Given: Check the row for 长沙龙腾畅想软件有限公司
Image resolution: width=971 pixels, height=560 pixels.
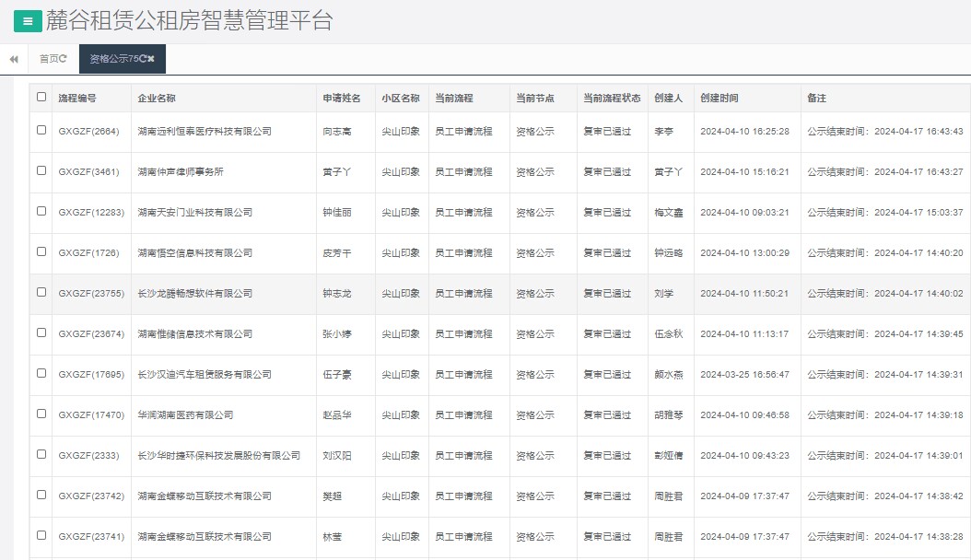Looking at the screenshot, I should pyautogui.click(x=40, y=293).
